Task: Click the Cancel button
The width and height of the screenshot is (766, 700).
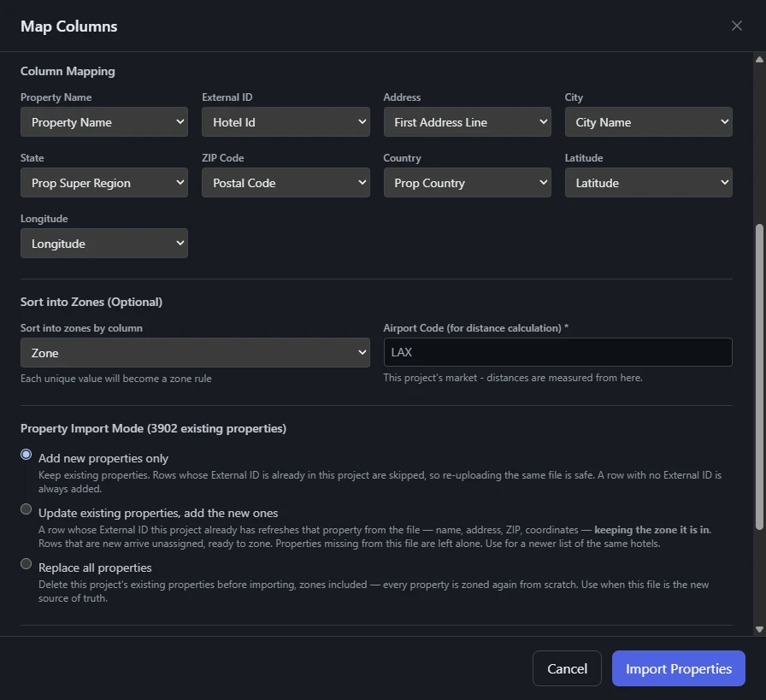Action: coord(567,668)
